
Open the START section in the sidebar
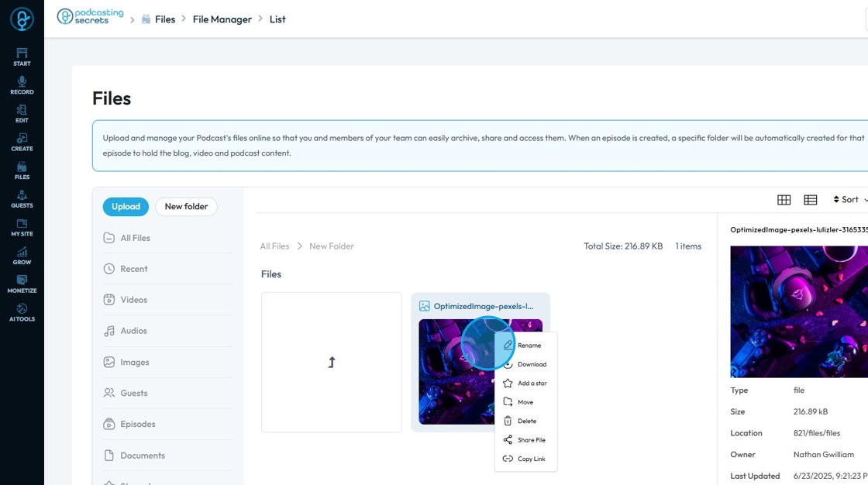pos(22,57)
